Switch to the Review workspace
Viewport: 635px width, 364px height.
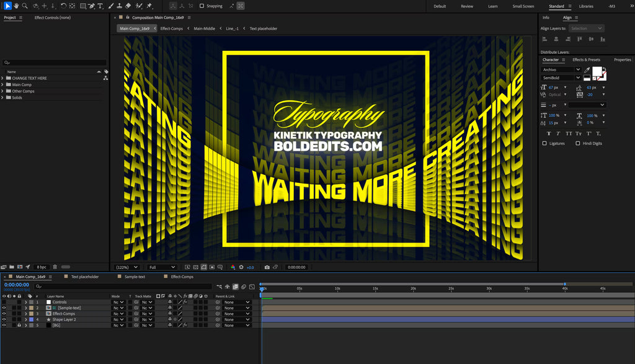point(467,6)
